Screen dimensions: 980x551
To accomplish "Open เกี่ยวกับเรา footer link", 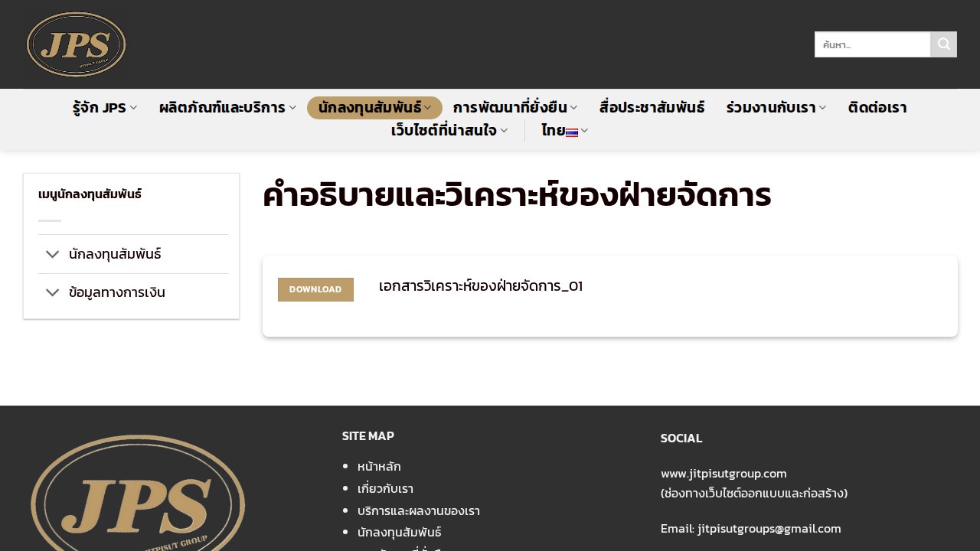I will coord(385,488).
